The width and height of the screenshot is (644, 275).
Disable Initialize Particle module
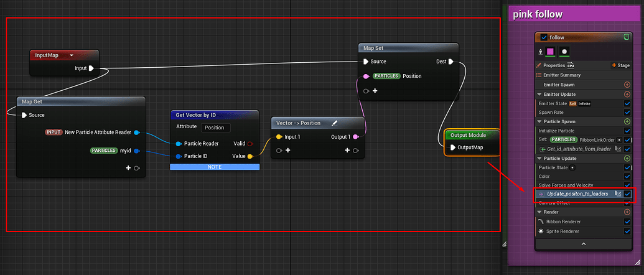627,131
